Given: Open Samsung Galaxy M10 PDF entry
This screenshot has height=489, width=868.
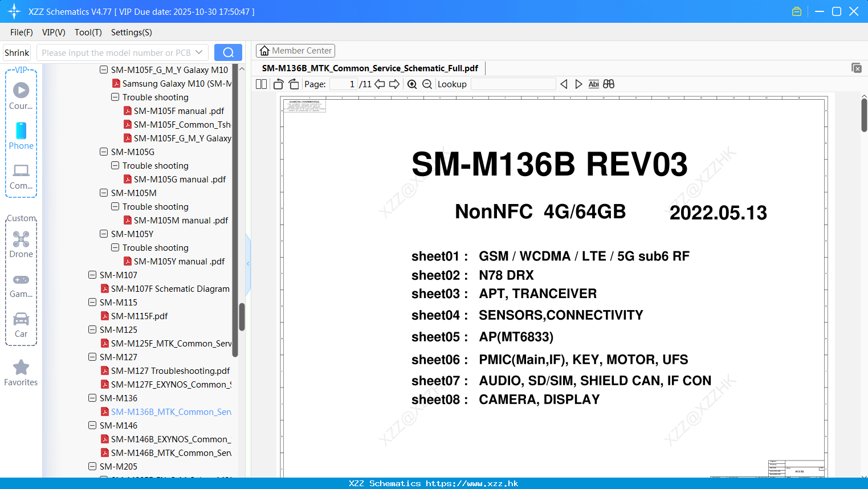Looking at the screenshot, I should [172, 84].
